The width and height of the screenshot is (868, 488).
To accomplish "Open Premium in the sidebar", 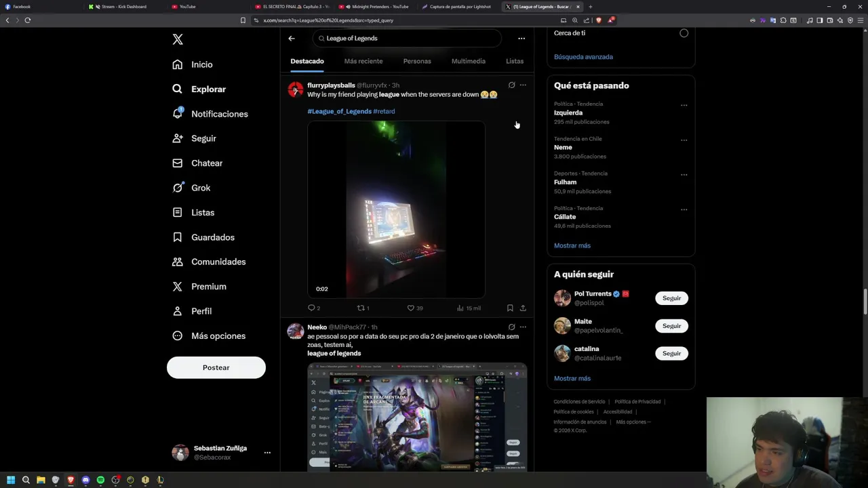I will pos(199,286).
